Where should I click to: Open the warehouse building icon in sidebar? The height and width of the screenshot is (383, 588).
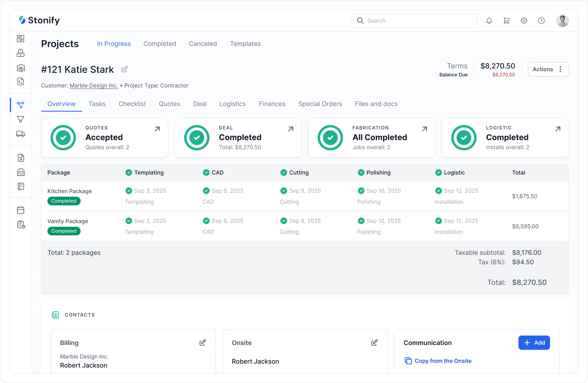pyautogui.click(x=21, y=68)
